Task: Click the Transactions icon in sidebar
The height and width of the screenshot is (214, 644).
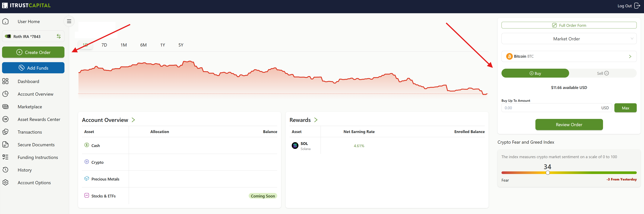Action: point(6,132)
